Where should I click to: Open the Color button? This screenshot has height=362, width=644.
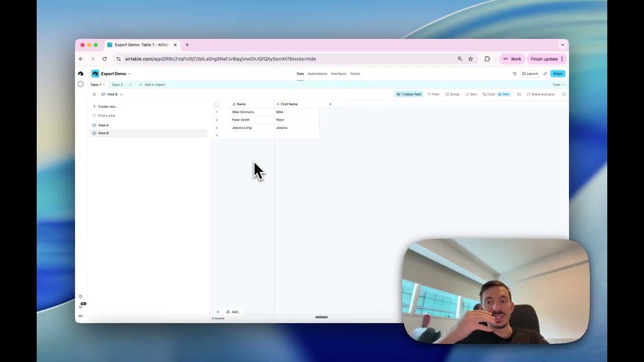coord(489,94)
